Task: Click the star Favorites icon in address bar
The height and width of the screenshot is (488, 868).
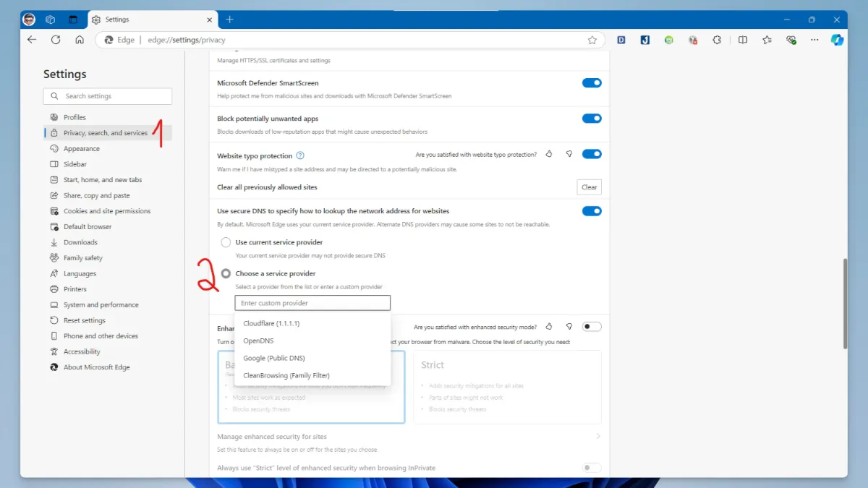Action: click(x=592, y=40)
